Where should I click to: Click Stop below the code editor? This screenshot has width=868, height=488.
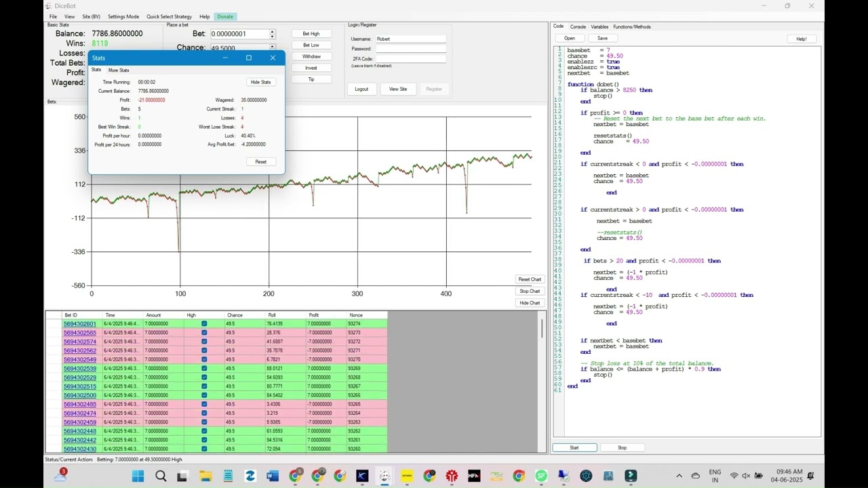click(x=622, y=447)
